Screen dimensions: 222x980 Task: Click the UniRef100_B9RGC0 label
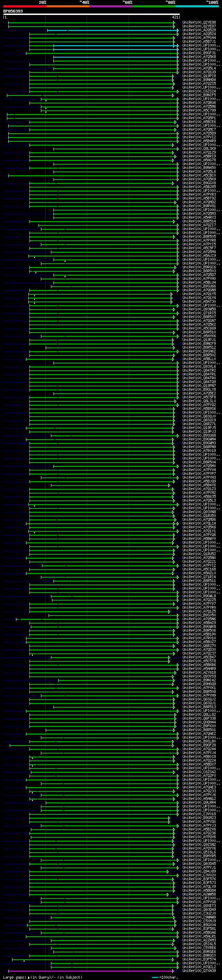(x=199, y=955)
